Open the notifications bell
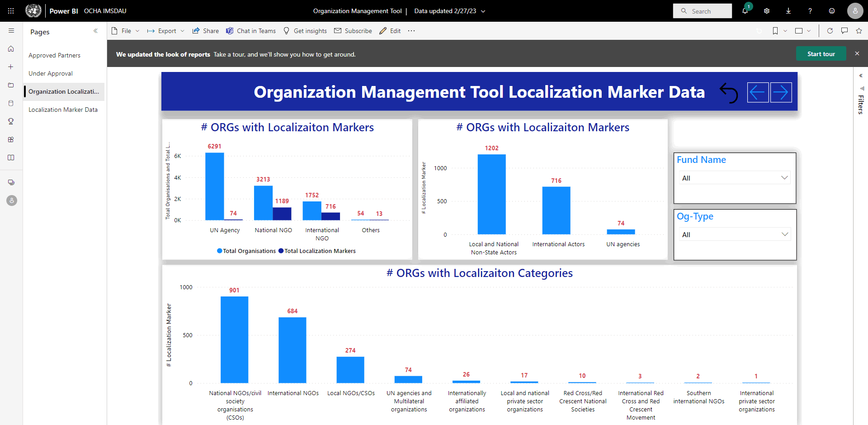This screenshot has height=425, width=868. tap(745, 11)
